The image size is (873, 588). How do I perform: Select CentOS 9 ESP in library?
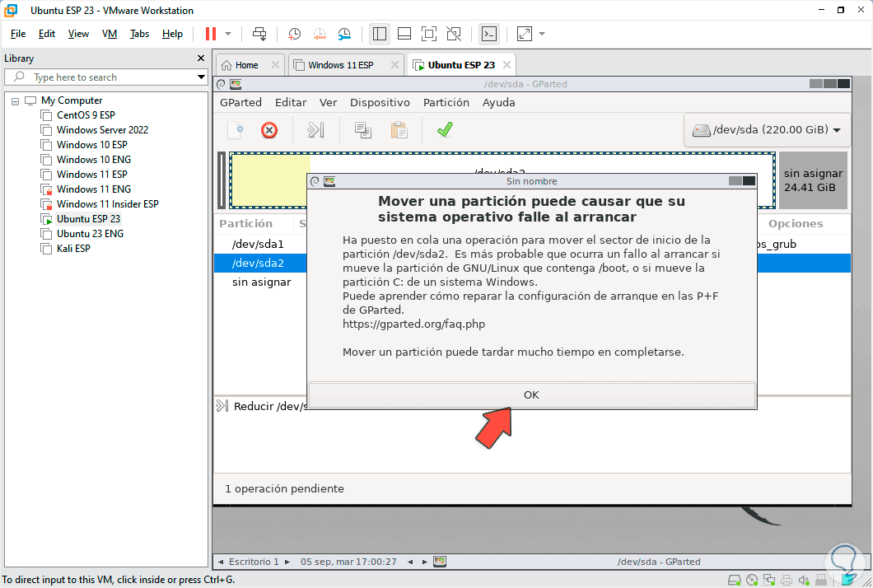[85, 115]
